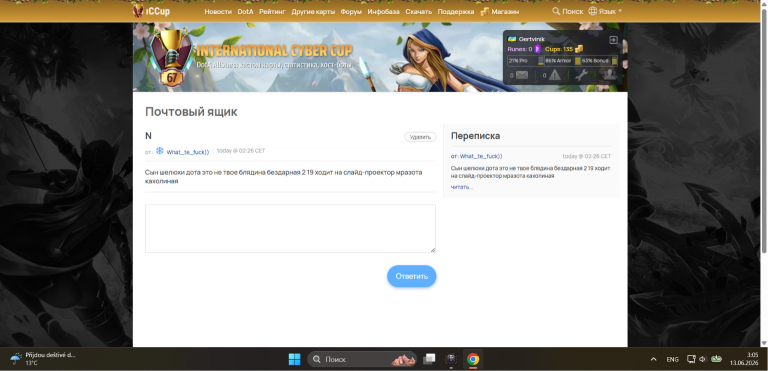Click the taskbar Поиск search box
768x371 pixels.
(362, 359)
